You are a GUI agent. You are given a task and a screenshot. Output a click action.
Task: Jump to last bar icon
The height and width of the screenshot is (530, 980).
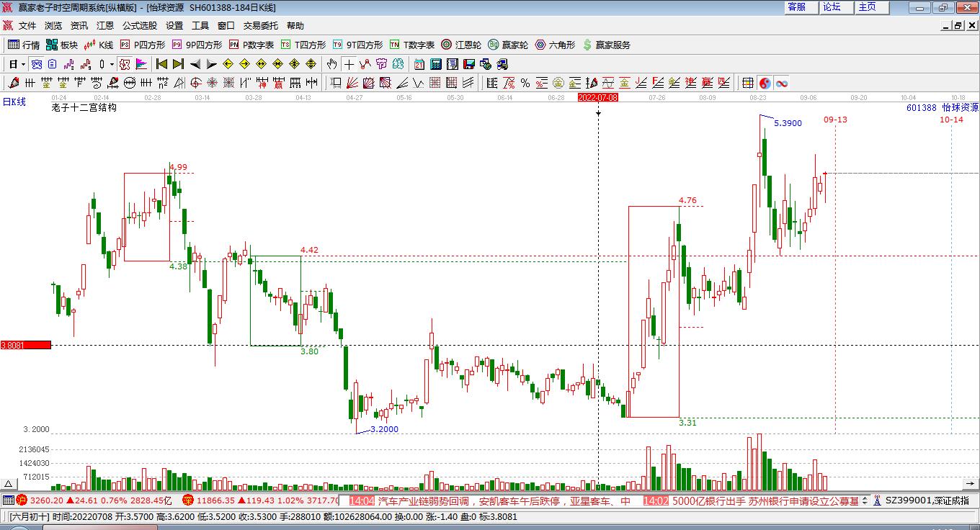(178, 64)
